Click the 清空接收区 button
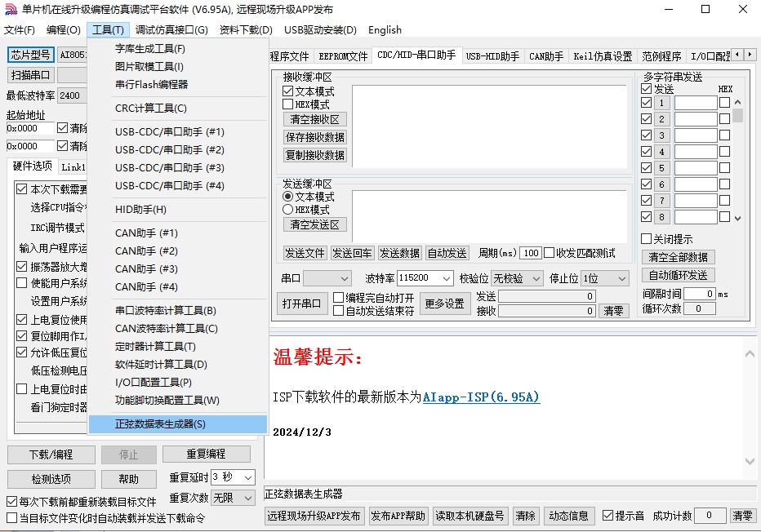This screenshot has height=532, width=761. 314,119
